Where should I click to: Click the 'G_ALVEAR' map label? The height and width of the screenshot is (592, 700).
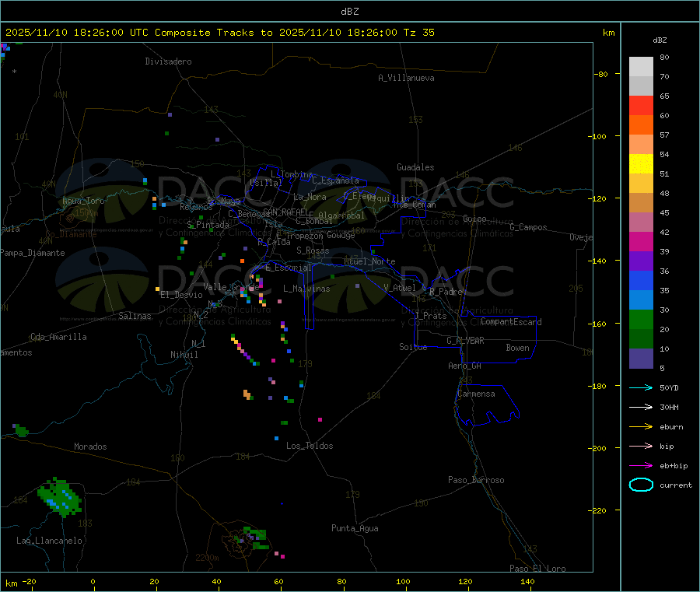coord(465,341)
